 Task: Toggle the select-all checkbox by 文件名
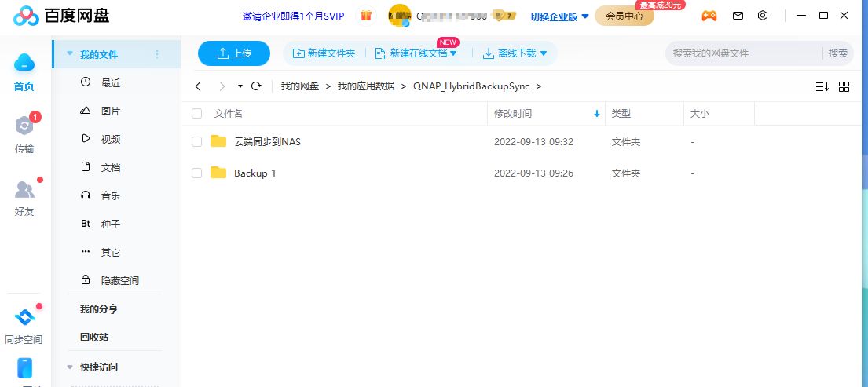[196, 114]
